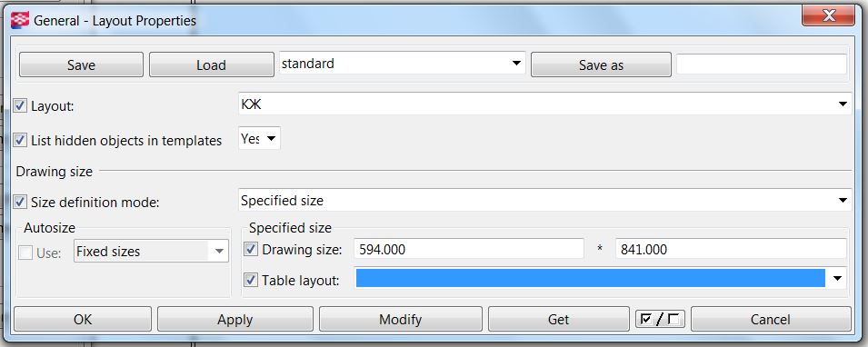Toggle the Table layout checkbox
868x347 pixels.
point(251,280)
